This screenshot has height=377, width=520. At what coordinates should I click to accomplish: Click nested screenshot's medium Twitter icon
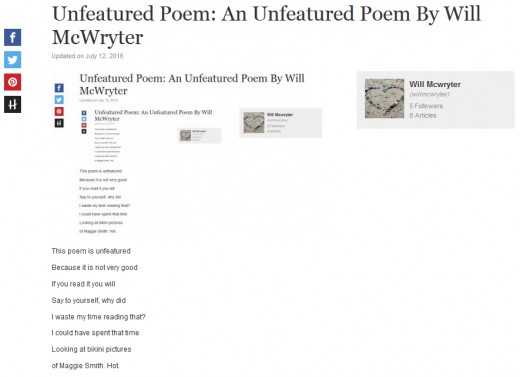pyautogui.click(x=59, y=100)
